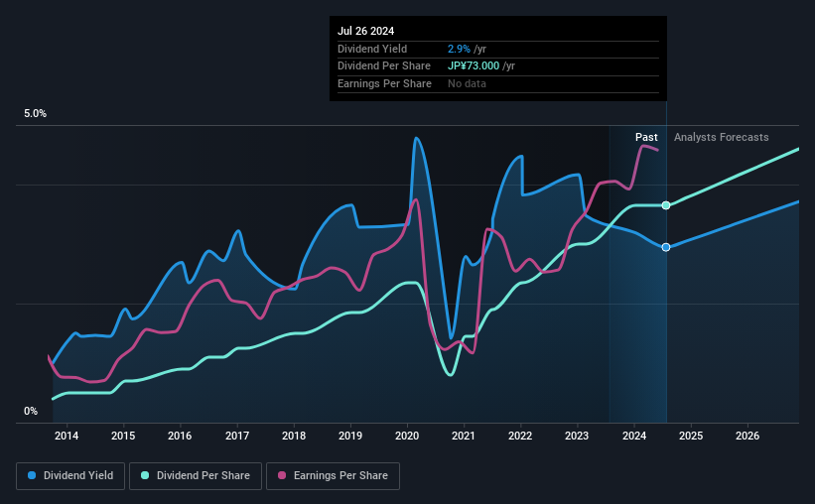Click the 2017 x-axis label
Screen dimensions: 815x504
pyautogui.click(x=237, y=436)
